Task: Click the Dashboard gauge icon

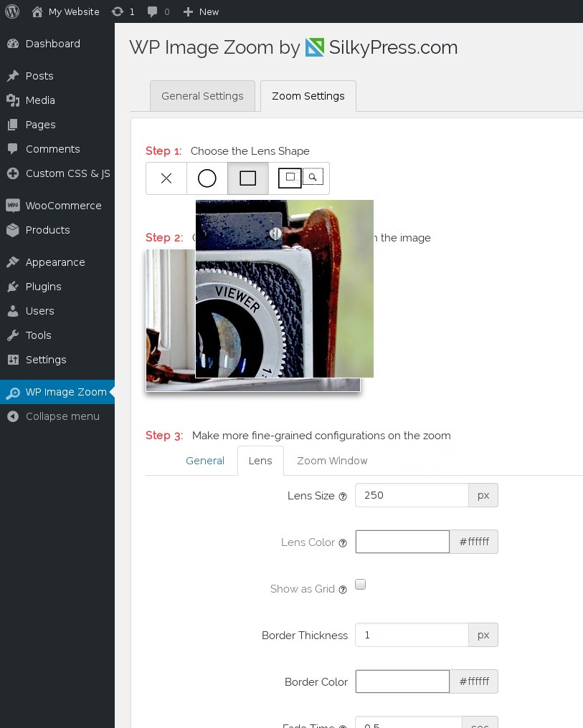Action: [x=13, y=44]
